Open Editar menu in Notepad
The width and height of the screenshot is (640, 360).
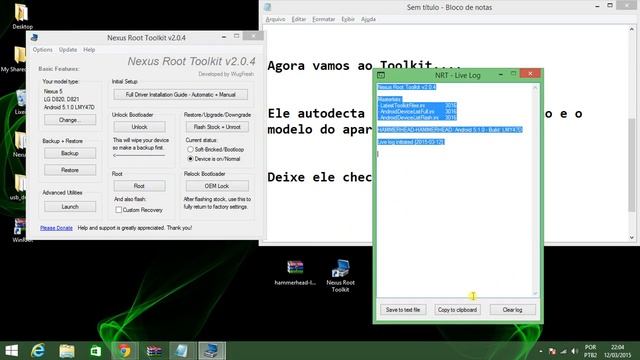tap(299, 19)
